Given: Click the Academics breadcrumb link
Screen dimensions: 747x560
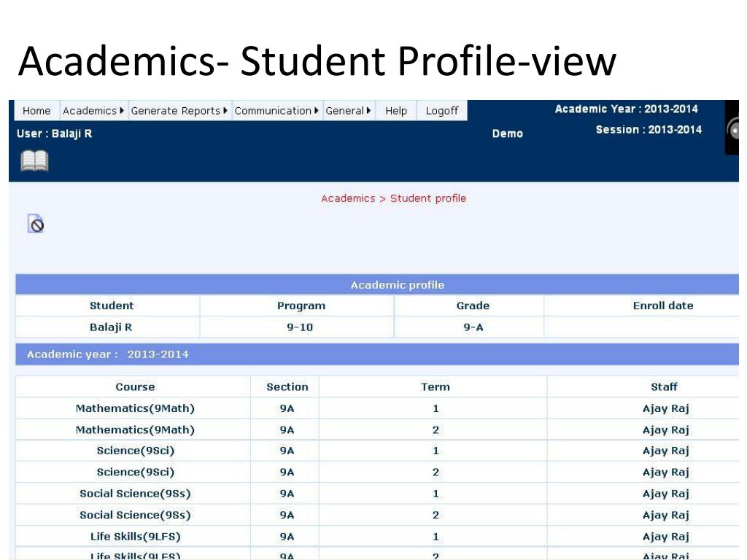Looking at the screenshot, I should [348, 198].
